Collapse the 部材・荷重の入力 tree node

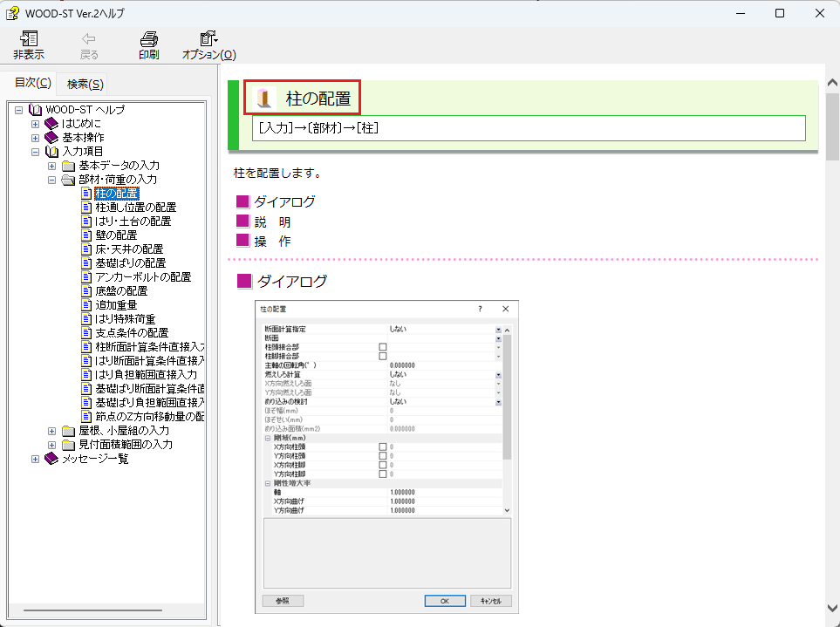click(52, 180)
